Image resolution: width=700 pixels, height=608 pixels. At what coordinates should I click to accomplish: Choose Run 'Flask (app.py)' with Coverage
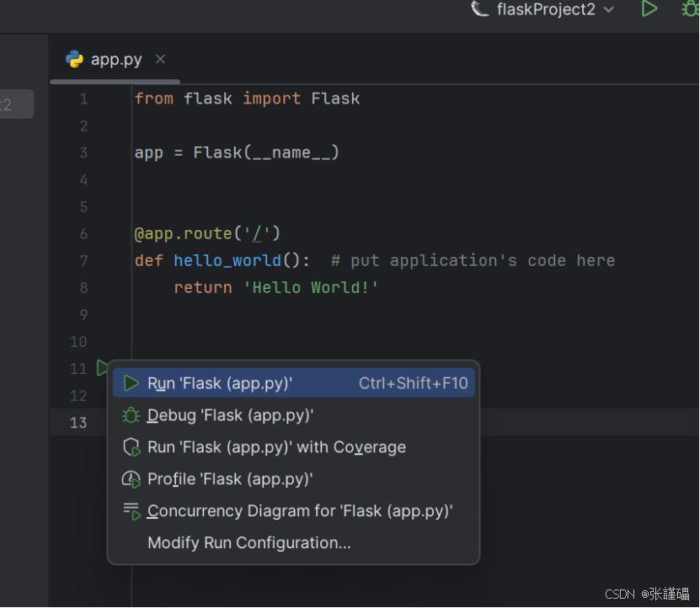tap(293, 447)
